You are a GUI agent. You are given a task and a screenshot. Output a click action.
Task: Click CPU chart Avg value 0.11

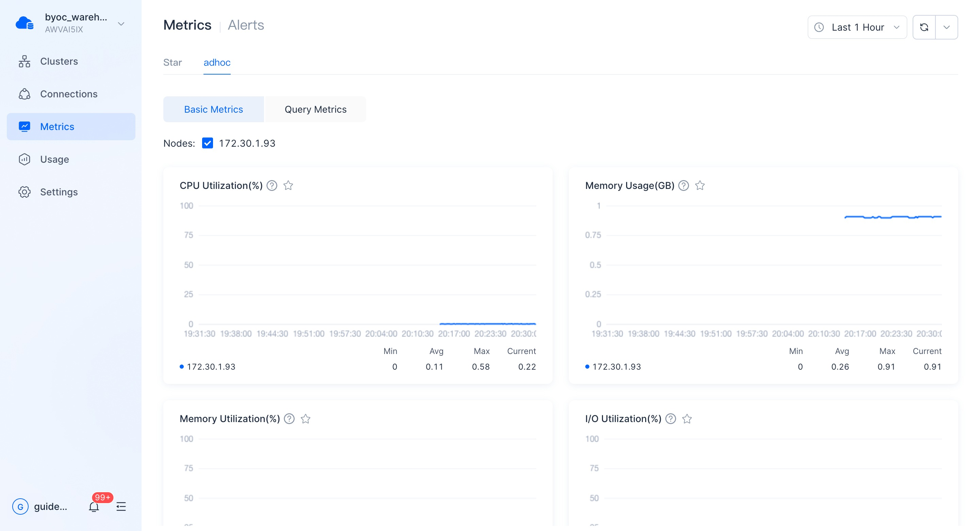435,367
